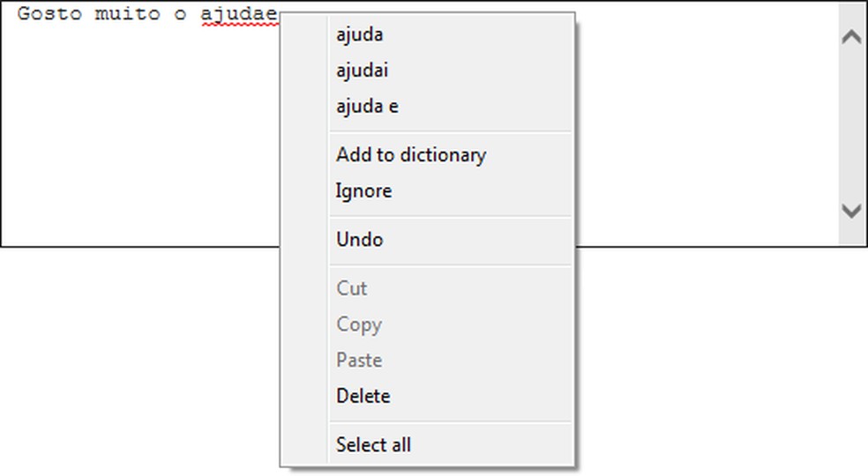This screenshot has width=868, height=476.
Task: Click the red-underlined word "ajudae"
Action: click(238, 15)
